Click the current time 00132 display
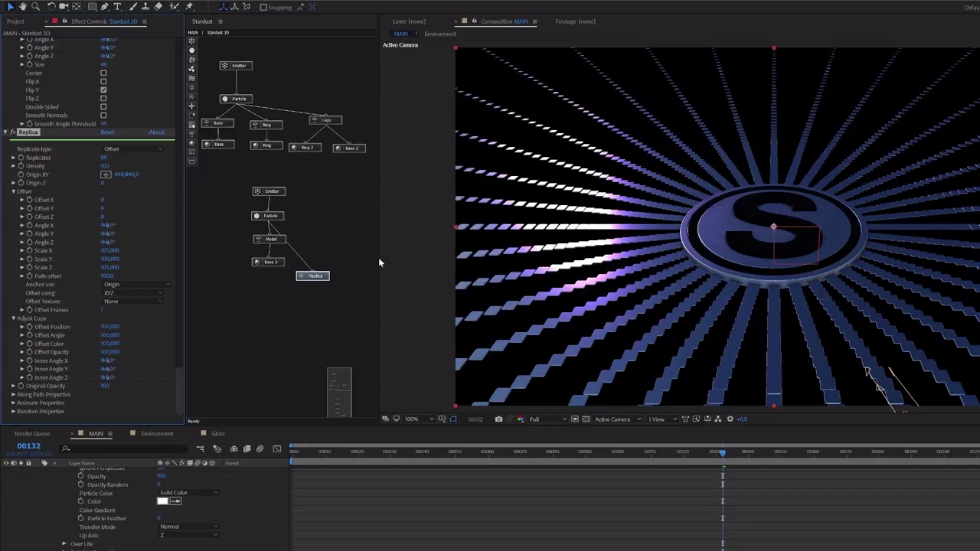The height and width of the screenshot is (551, 980). 29,445
